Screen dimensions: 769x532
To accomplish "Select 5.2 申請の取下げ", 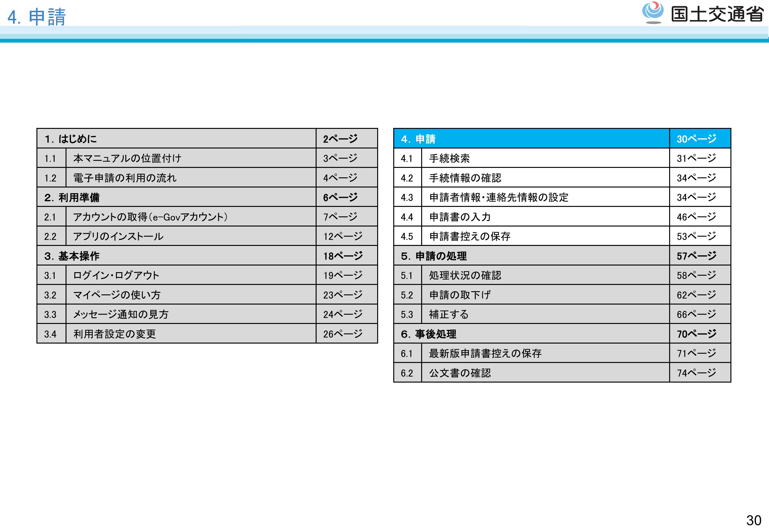I will point(460,295).
